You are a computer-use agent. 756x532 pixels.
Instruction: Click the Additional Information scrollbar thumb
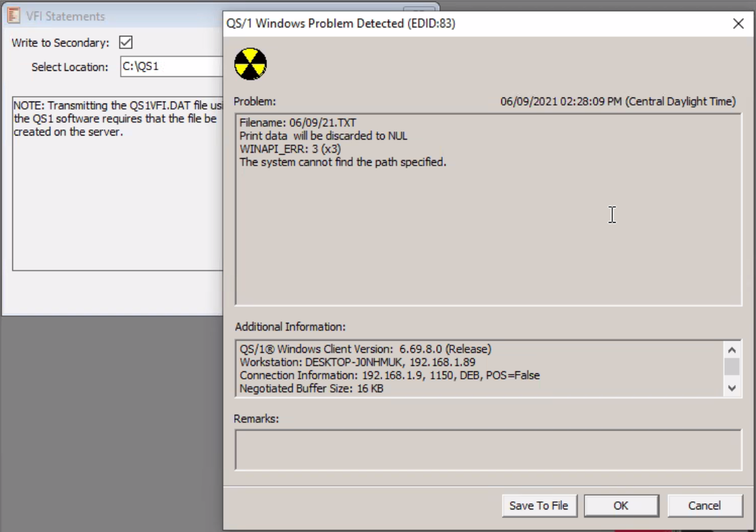click(732, 366)
